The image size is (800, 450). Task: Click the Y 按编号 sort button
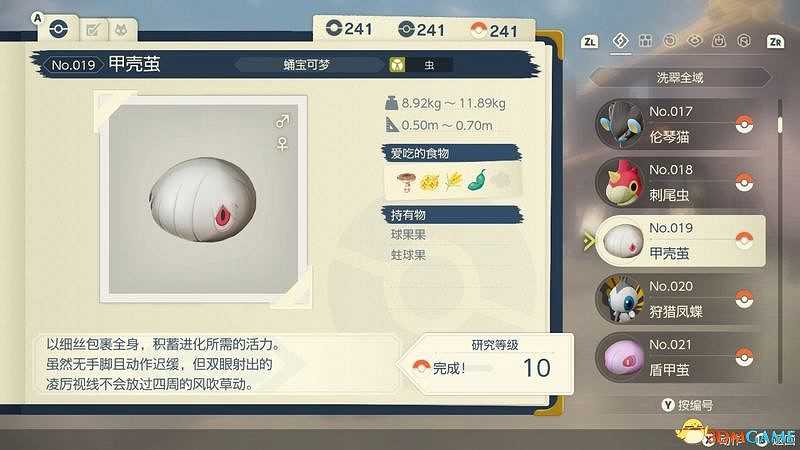coord(687,405)
